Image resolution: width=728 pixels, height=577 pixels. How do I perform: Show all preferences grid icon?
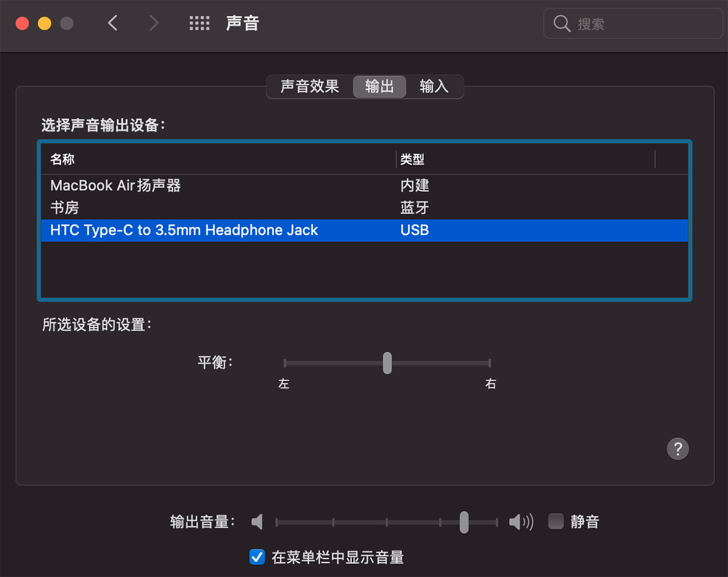coord(199,23)
